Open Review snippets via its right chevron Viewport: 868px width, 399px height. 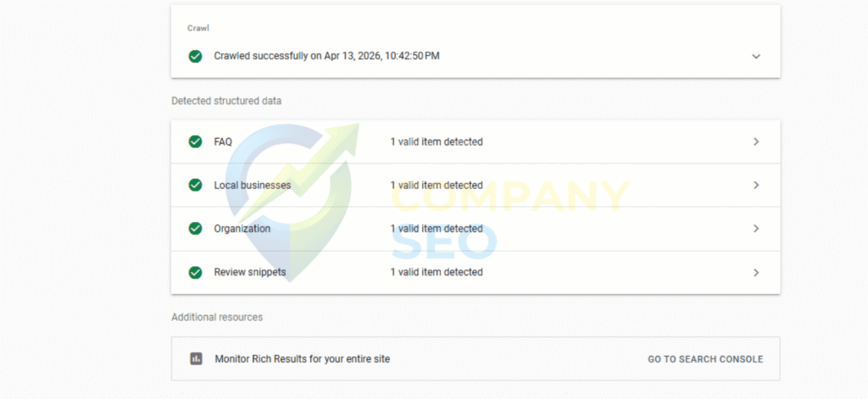tap(756, 272)
